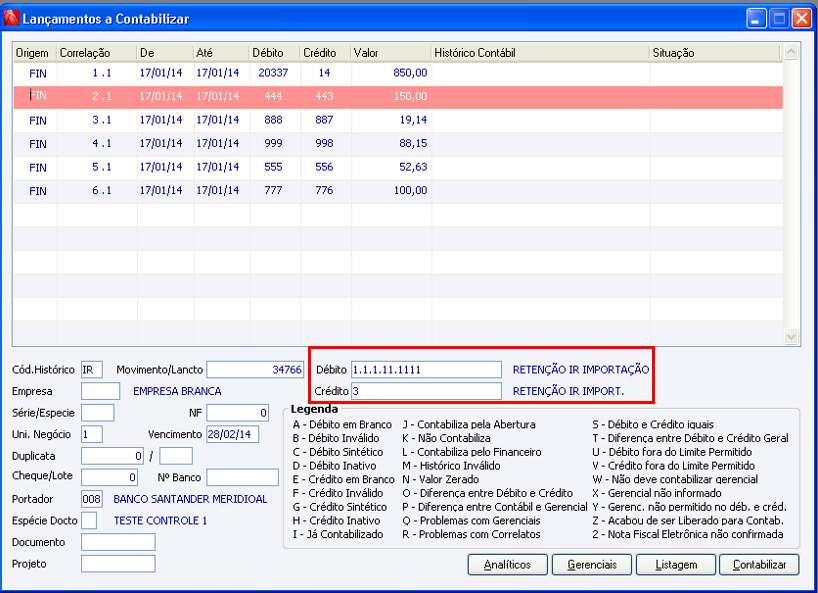Focus the Débito account input field
Screen dimensions: 818x593
(x=426, y=369)
